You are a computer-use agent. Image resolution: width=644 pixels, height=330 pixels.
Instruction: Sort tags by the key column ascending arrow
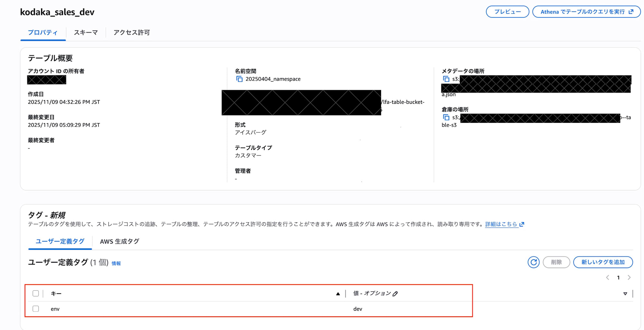pyautogui.click(x=338, y=294)
